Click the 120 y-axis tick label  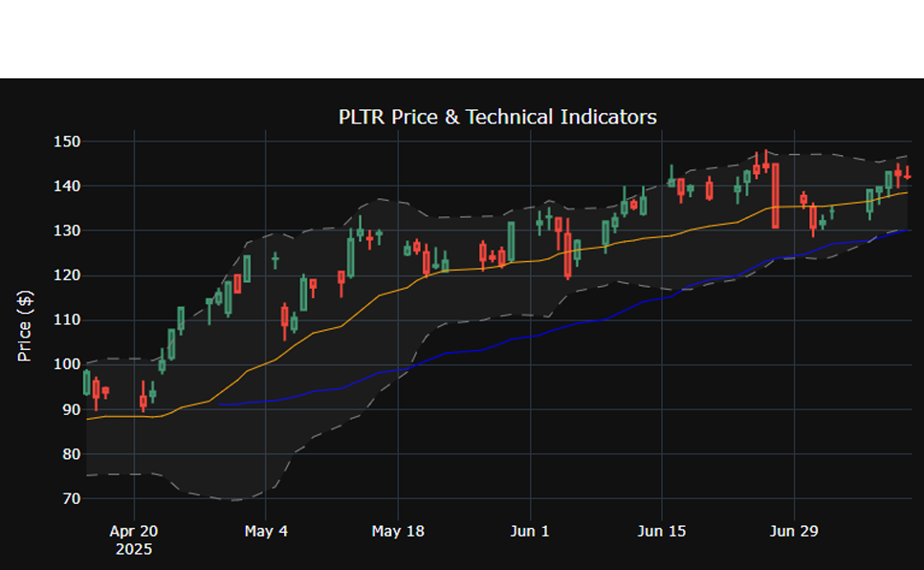67,275
